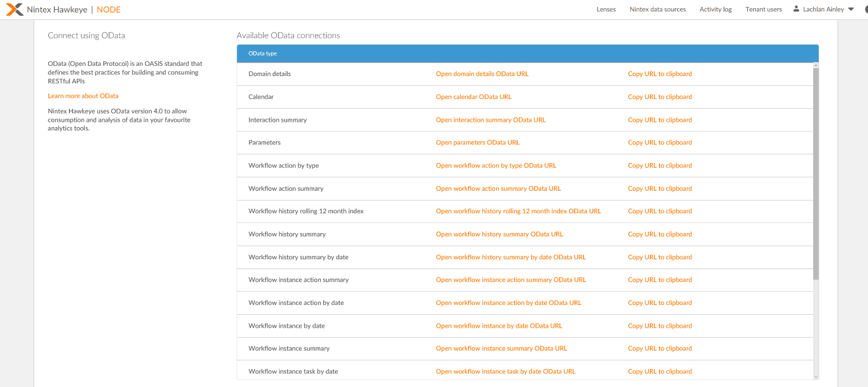Open the Lenses menu

tap(606, 9)
